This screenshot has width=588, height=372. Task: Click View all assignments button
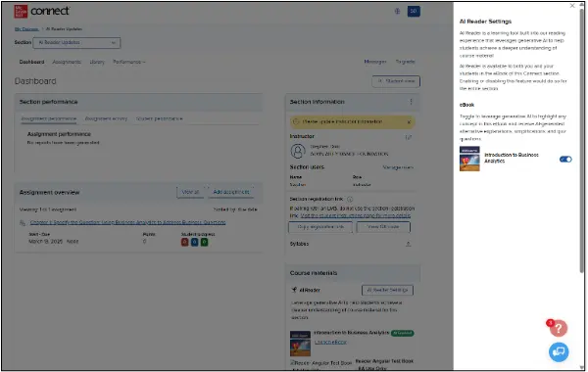point(190,192)
